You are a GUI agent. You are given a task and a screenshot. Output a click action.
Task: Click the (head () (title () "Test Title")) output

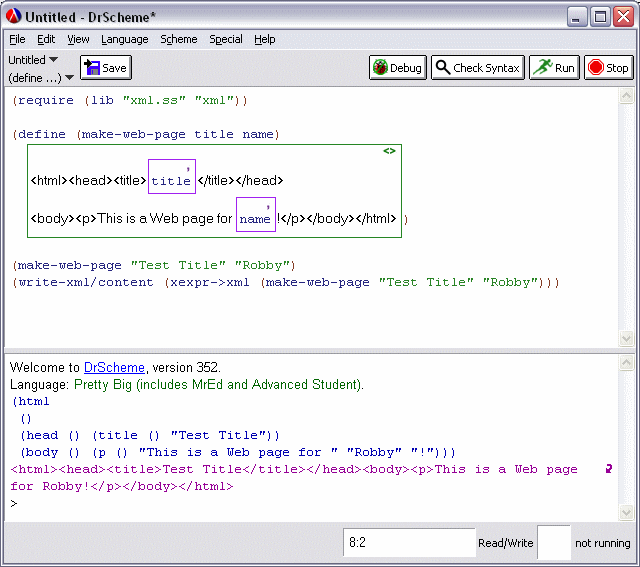150,436
